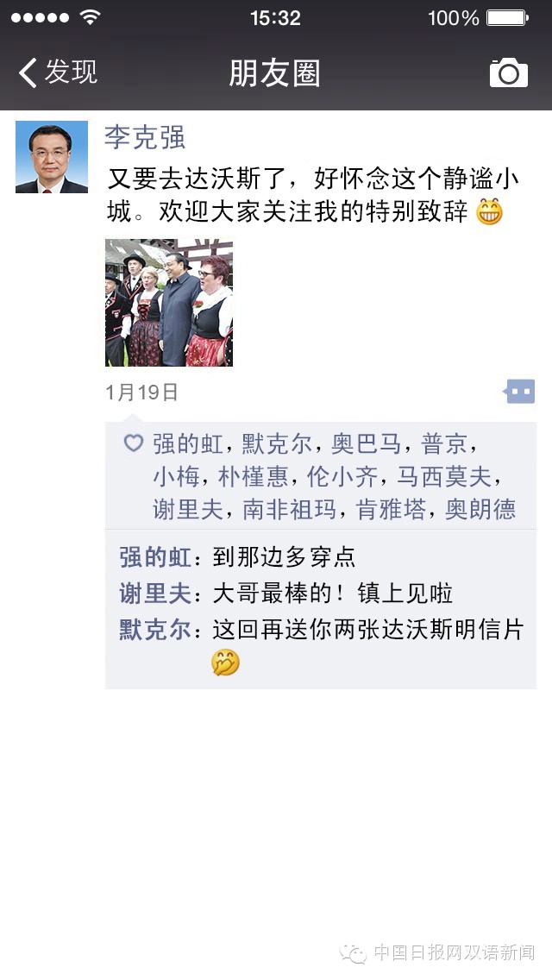Viewport: 552px width, 980px height.
Task: Tap the WeChat watermark logo icon
Action: (354, 952)
